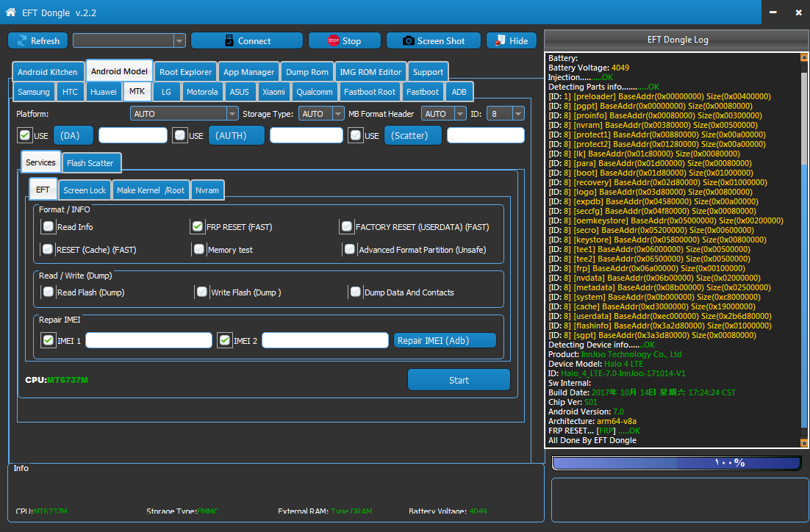This screenshot has height=532, width=810.
Task: Enable FACTORY RESET (USERDATA) (FAST) checkbox
Action: [347, 226]
